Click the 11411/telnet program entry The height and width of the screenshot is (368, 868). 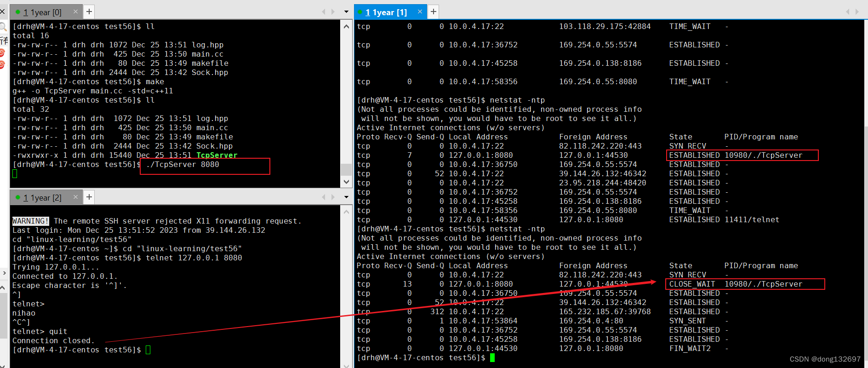pos(752,219)
